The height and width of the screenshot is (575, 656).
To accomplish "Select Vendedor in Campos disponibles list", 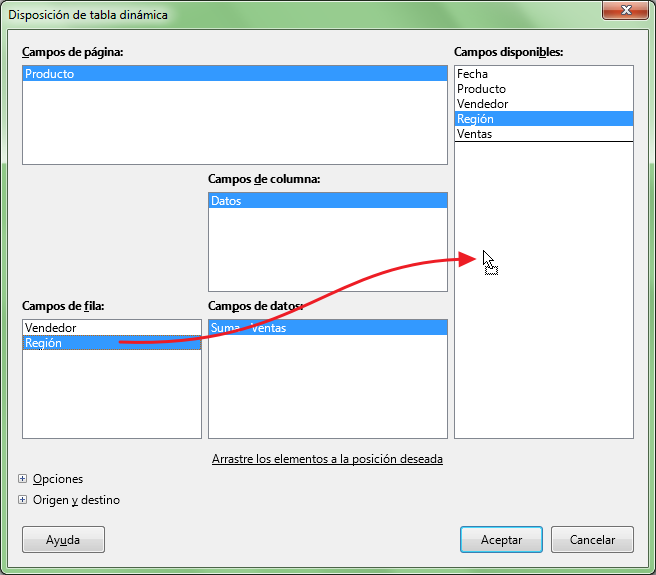I will click(x=482, y=104).
